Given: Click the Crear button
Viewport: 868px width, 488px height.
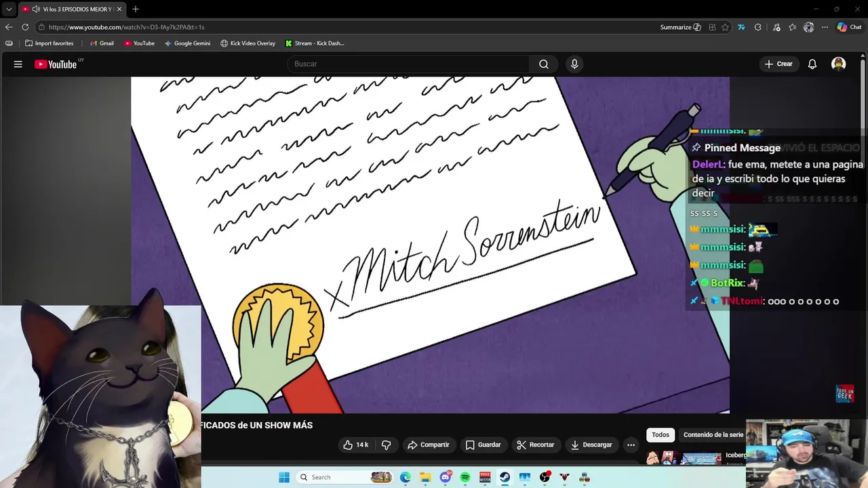Looking at the screenshot, I should tap(778, 64).
